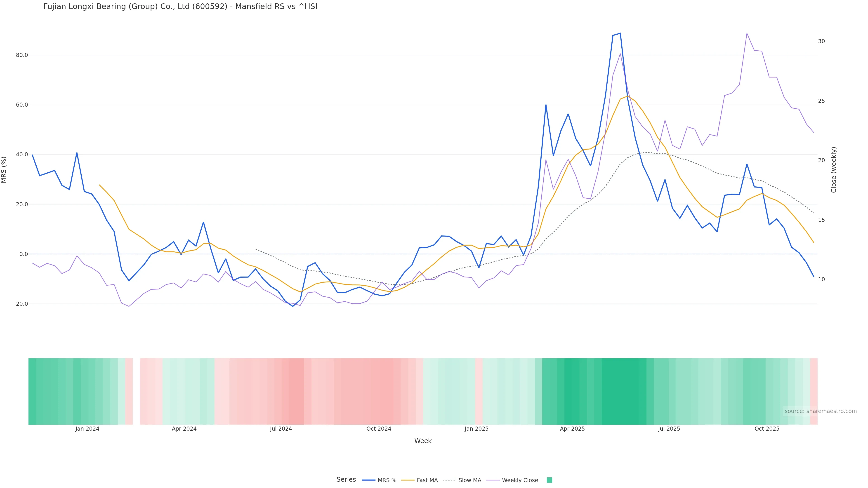Click the dashed 0.0 baseline label

(x=23, y=254)
